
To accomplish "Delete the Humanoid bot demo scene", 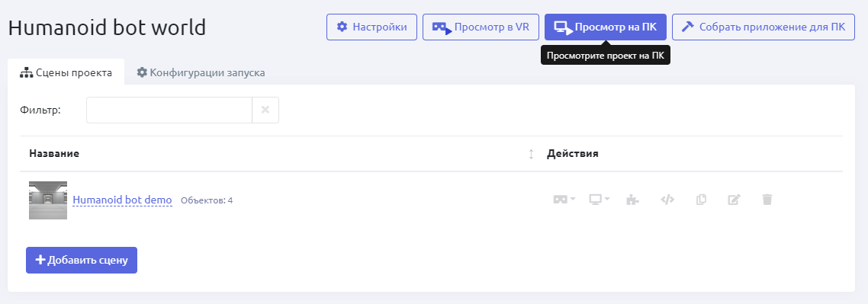I will pos(767,200).
